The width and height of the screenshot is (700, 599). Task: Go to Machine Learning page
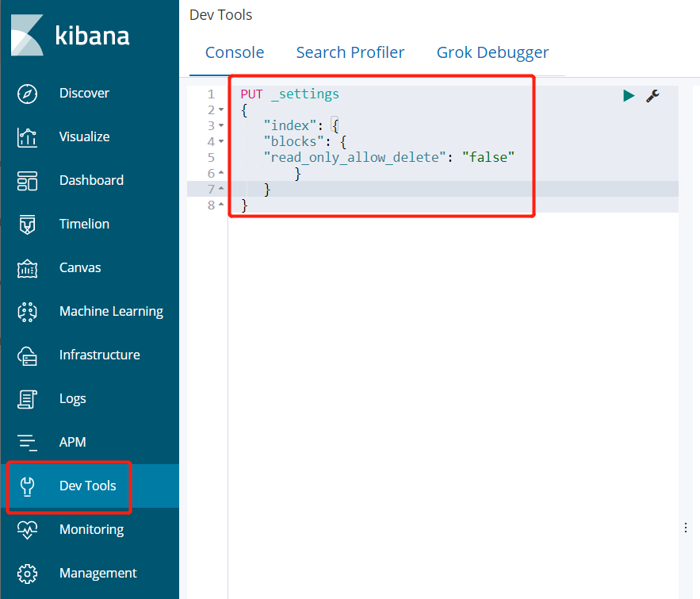click(111, 311)
